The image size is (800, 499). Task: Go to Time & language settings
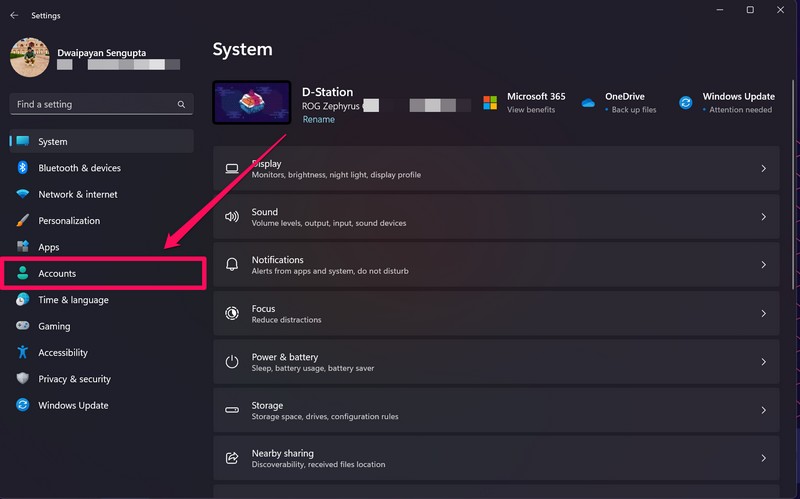click(73, 300)
